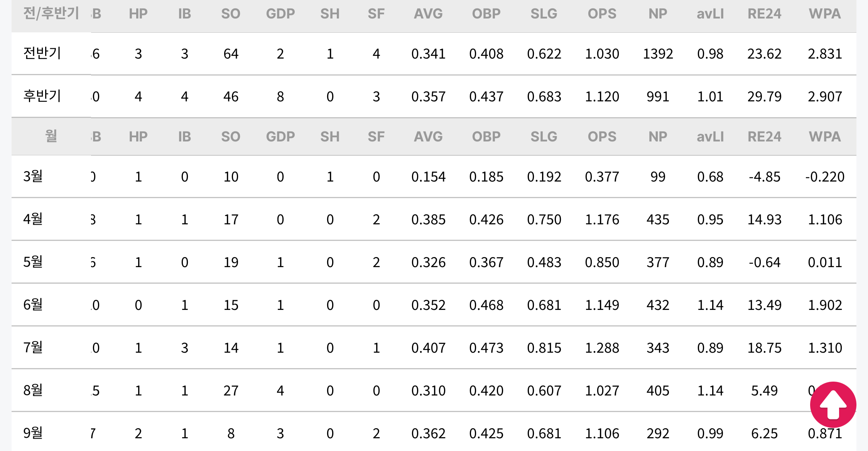This screenshot has height=451, width=868.
Task: Select the 전반기 row label
Action: [x=42, y=53]
